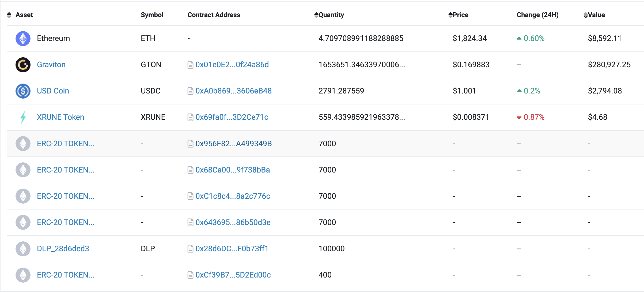Click contract document icon beside 0x69fa0f...3D2Ce71c
Viewport: 644px width, 292px height.
tap(190, 117)
